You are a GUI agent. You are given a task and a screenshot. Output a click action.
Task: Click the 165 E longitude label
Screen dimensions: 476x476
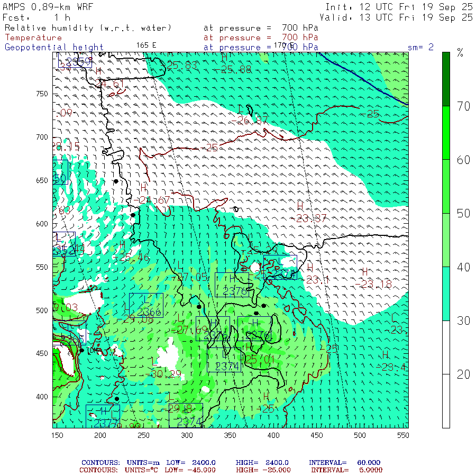coord(146,45)
